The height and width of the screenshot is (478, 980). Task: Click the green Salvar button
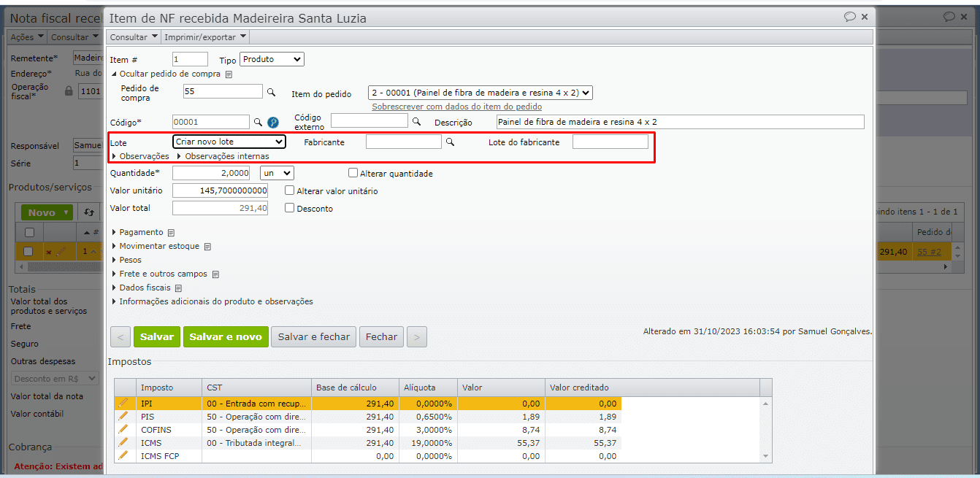(x=157, y=336)
